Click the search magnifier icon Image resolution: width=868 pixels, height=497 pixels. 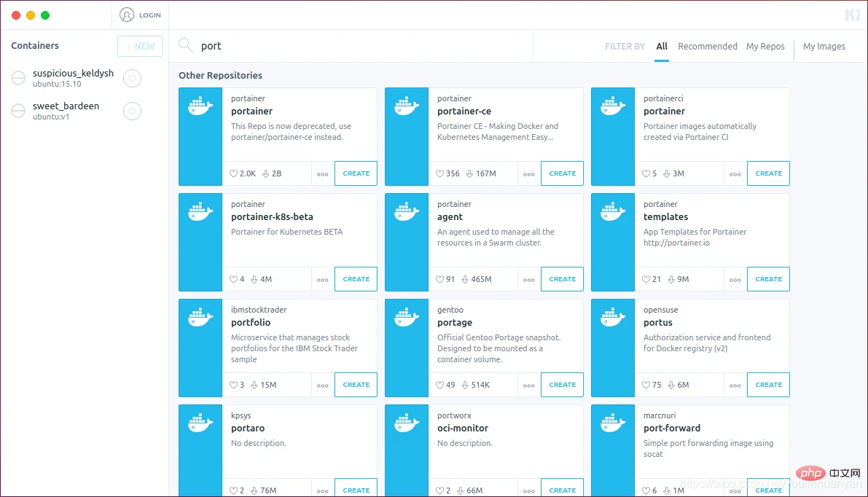pyautogui.click(x=185, y=45)
